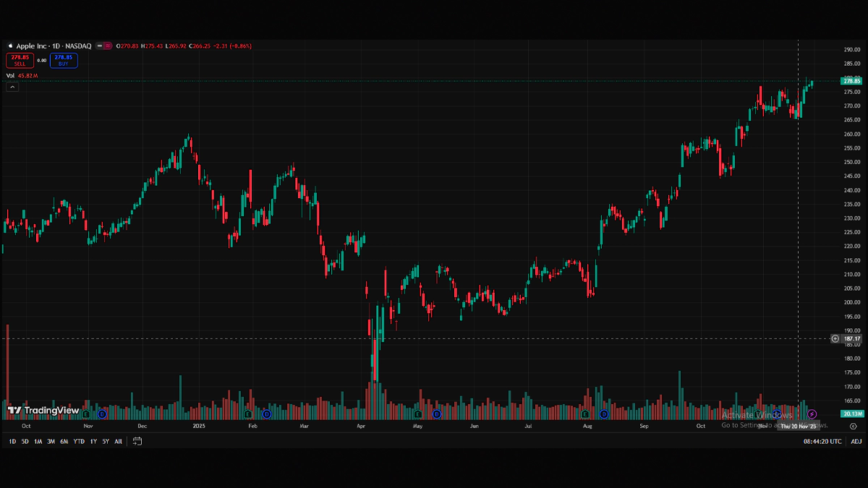Open chart settings gear at the axis corner
Screen dimensions: 868x488
(853, 427)
